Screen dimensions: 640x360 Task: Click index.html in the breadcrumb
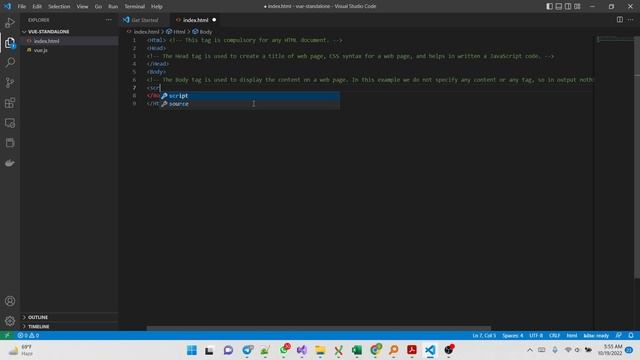(146, 31)
